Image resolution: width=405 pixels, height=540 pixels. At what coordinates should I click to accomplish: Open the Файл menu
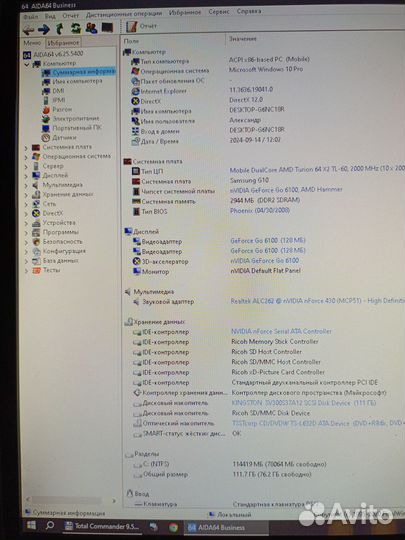click(31, 17)
